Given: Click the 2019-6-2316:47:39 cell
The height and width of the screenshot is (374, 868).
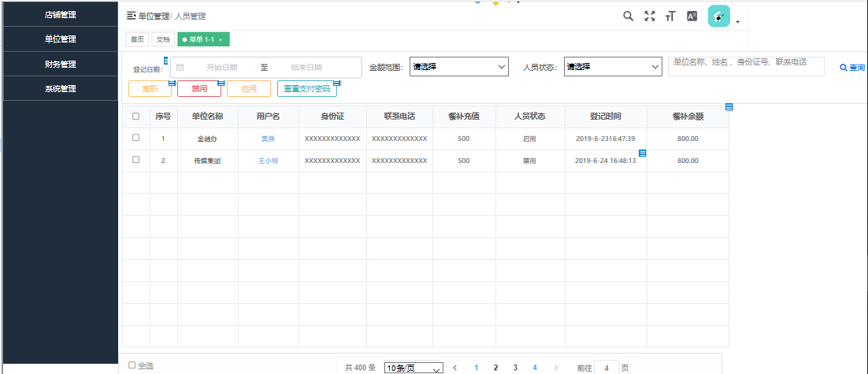Looking at the screenshot, I should (x=605, y=139).
